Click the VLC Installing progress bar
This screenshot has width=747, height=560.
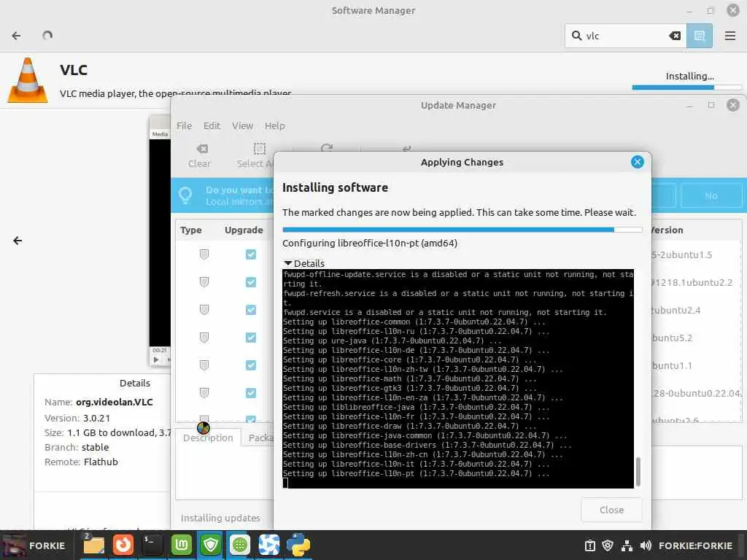(x=686, y=87)
